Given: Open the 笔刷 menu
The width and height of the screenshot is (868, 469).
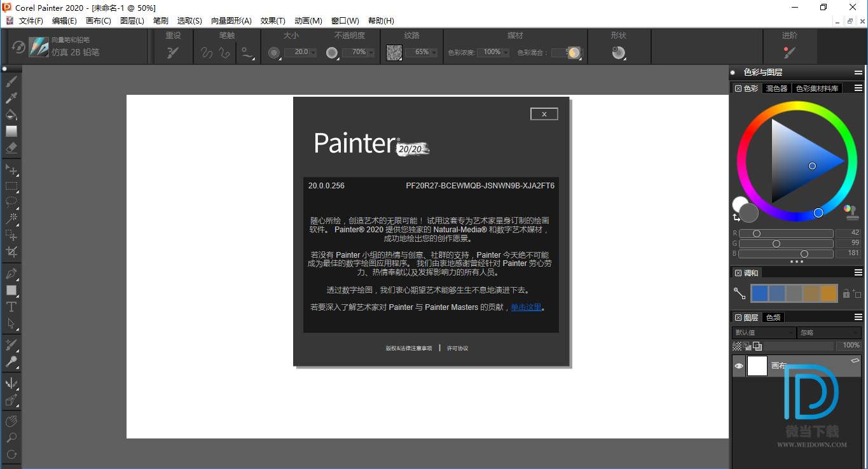Looking at the screenshot, I should point(161,21).
